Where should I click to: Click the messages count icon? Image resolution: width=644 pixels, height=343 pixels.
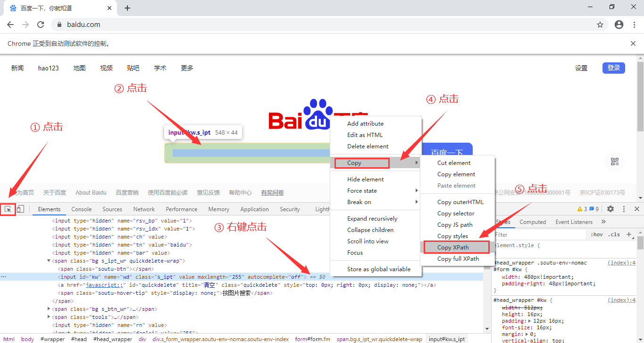594,209
